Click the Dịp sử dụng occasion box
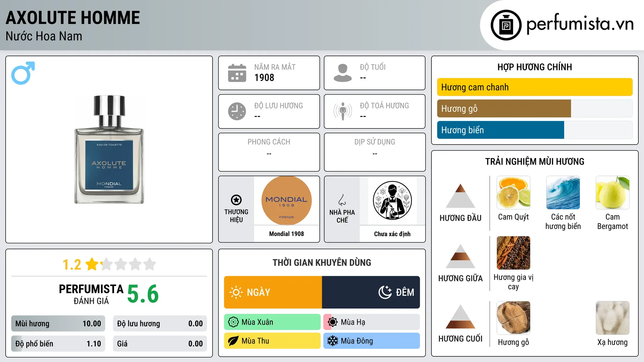Viewport: 644px width, 362px height. pos(375,152)
